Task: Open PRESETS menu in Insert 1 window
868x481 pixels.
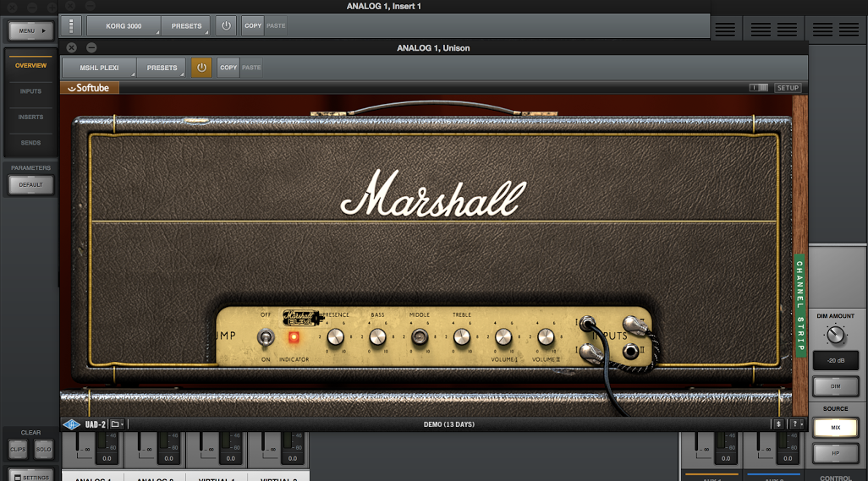Action: (x=186, y=26)
